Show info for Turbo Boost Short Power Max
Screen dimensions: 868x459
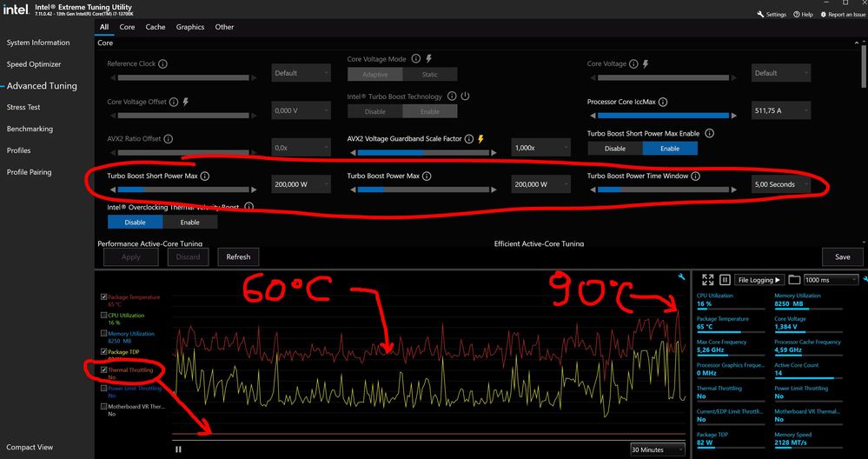pyautogui.click(x=204, y=176)
